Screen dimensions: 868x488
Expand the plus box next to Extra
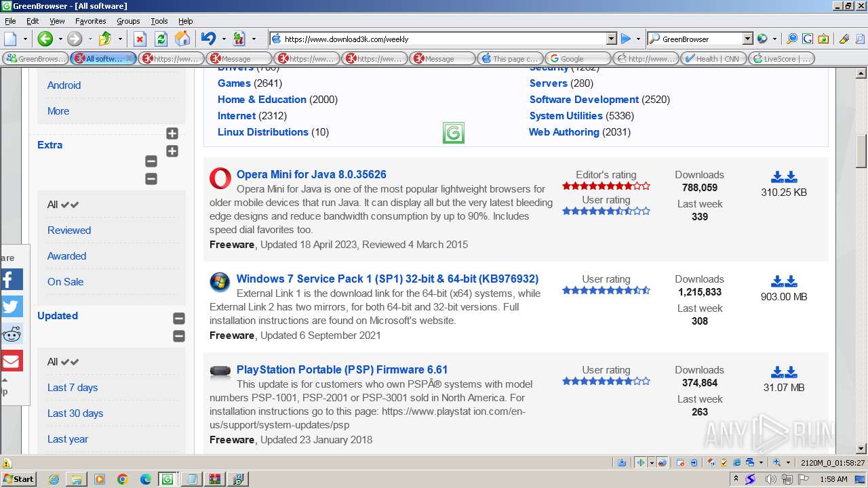click(172, 151)
